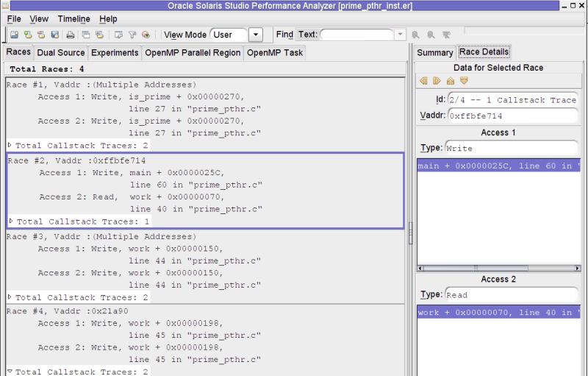
Task: Click the third find icon right of Text
Action: pos(446,35)
